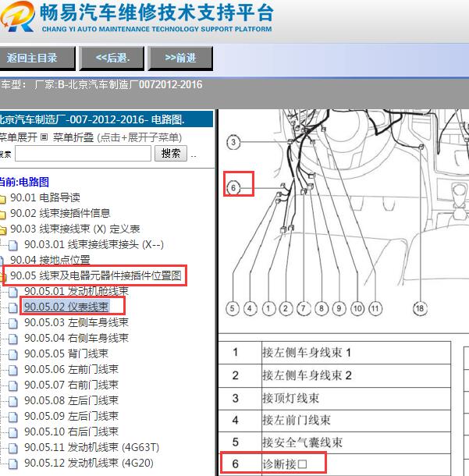Click page icon beside 90.05.02 仪表线束

coord(12,307)
